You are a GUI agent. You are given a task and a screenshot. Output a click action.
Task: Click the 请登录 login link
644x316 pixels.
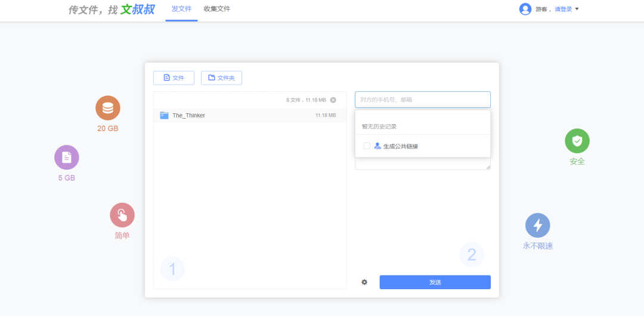(563, 9)
